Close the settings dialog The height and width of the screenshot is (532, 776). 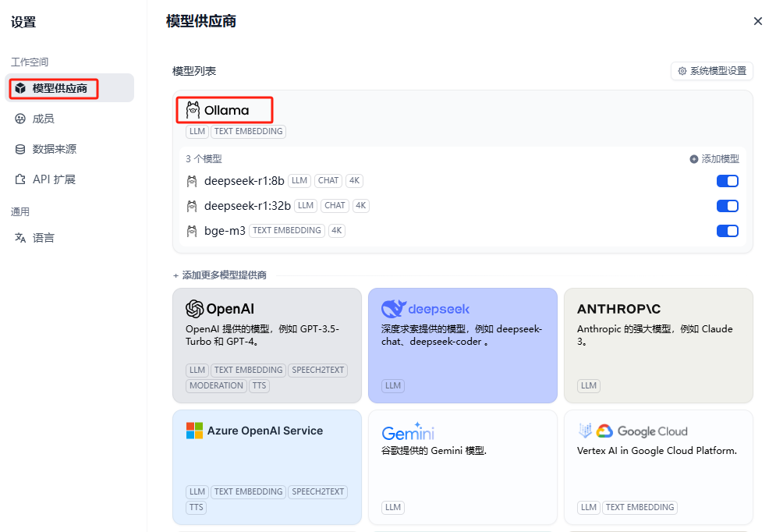click(758, 21)
